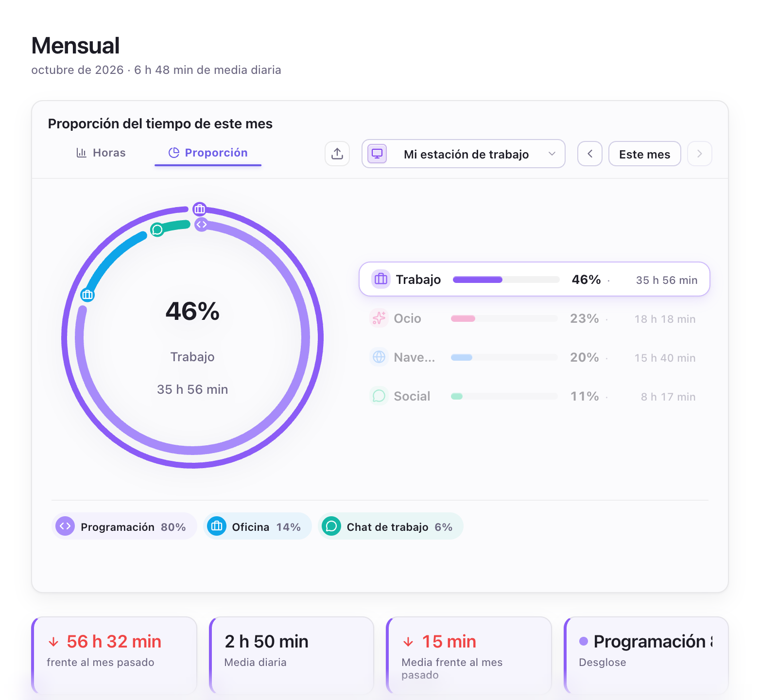Click the Programación 80% chip
This screenshot has width=760, height=700.
click(124, 526)
